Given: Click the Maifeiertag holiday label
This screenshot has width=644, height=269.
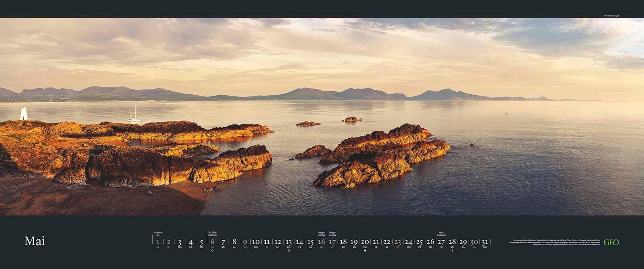Looking at the screenshot, I should click(x=158, y=234).
